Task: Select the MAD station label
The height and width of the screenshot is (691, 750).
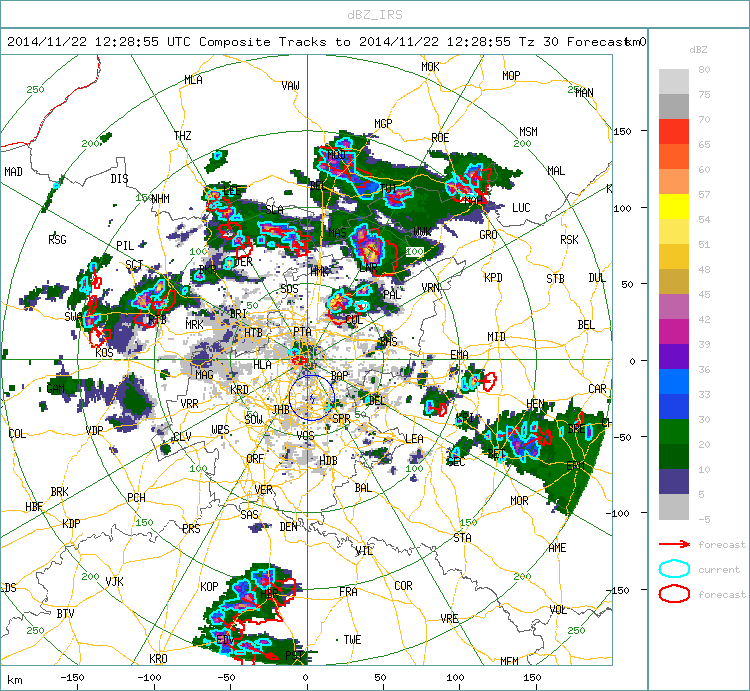Action: click(x=13, y=172)
